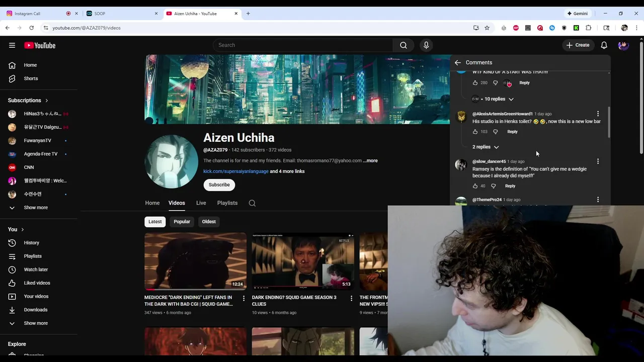Select channel Videos tab

coord(177,203)
